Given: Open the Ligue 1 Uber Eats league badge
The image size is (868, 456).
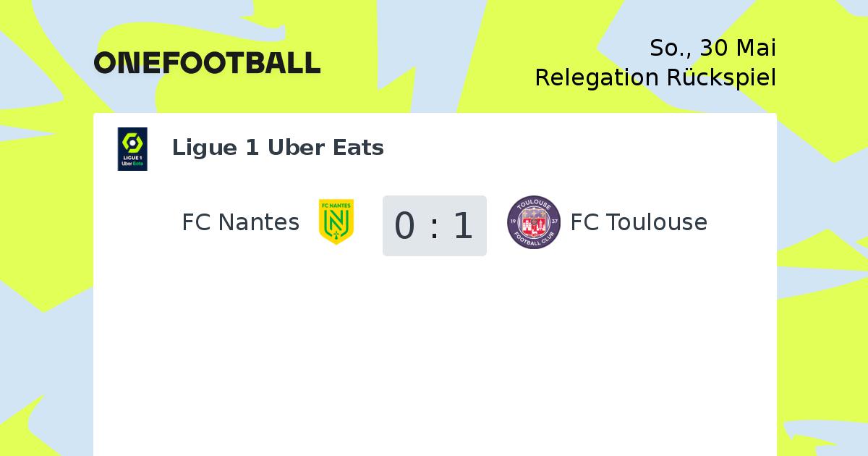Looking at the screenshot, I should 132,149.
